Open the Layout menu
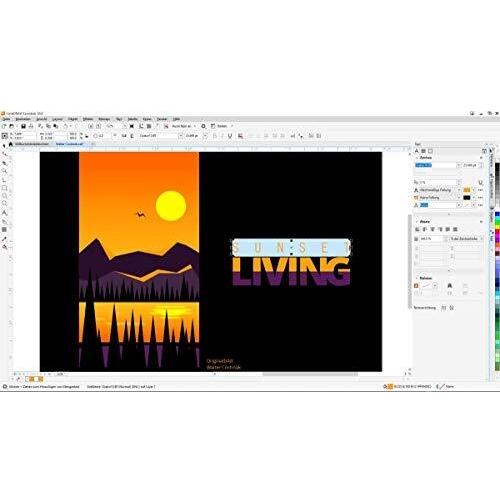Viewport: 500px width, 500px height. pyautogui.click(x=57, y=119)
